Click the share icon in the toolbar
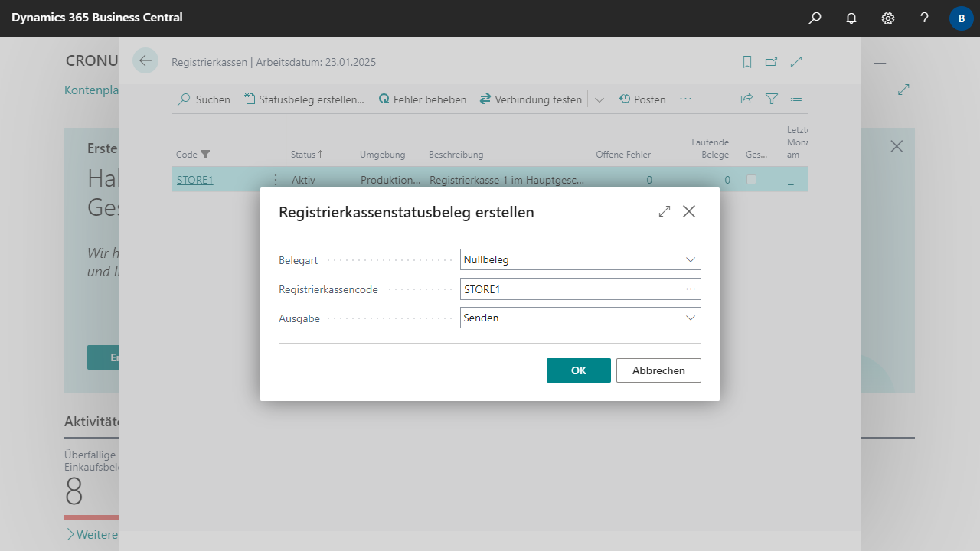 pyautogui.click(x=746, y=99)
